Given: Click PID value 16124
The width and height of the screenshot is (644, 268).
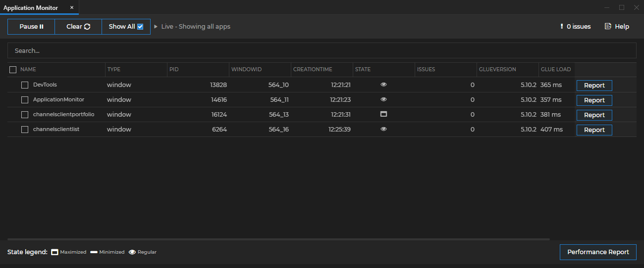Looking at the screenshot, I should click(219, 115).
